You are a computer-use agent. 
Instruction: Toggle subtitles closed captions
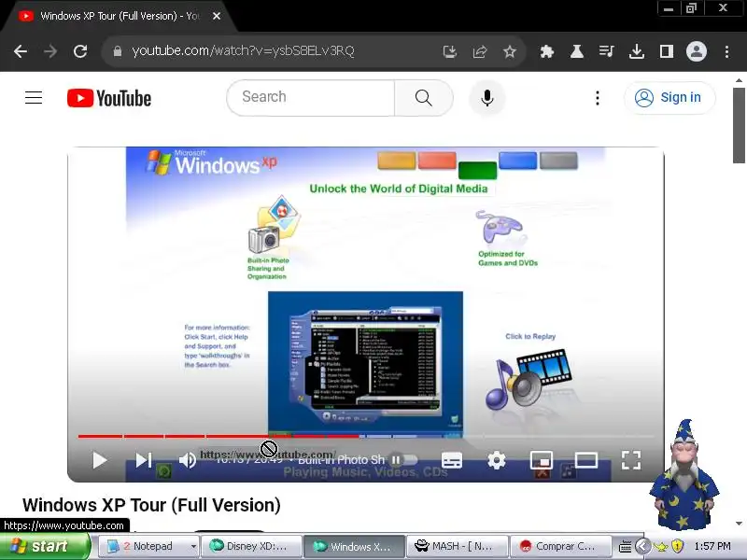click(x=452, y=460)
